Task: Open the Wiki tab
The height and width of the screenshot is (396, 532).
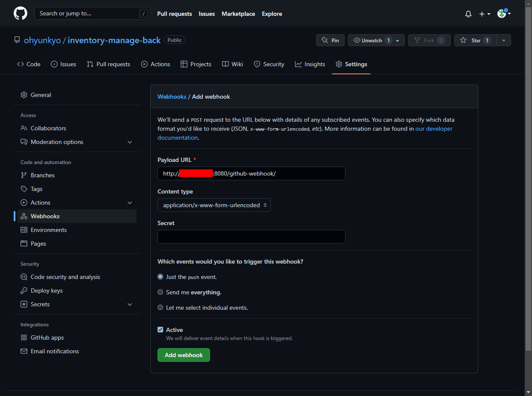Action: pyautogui.click(x=233, y=64)
